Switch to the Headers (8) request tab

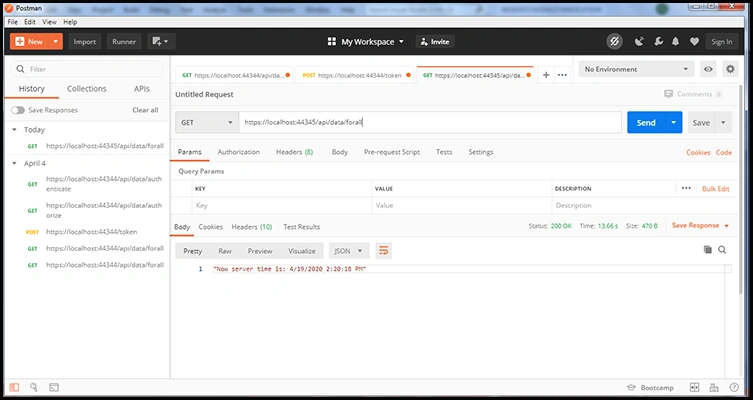[x=294, y=152]
